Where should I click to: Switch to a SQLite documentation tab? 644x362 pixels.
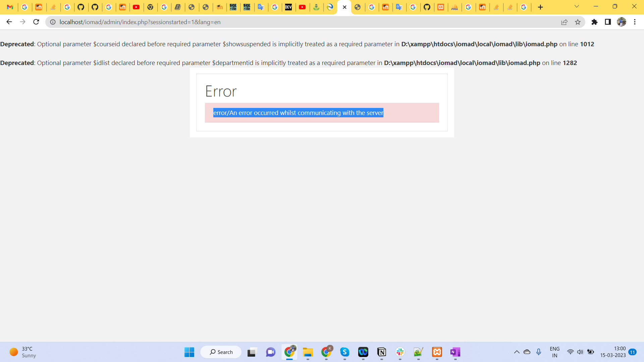[233, 7]
